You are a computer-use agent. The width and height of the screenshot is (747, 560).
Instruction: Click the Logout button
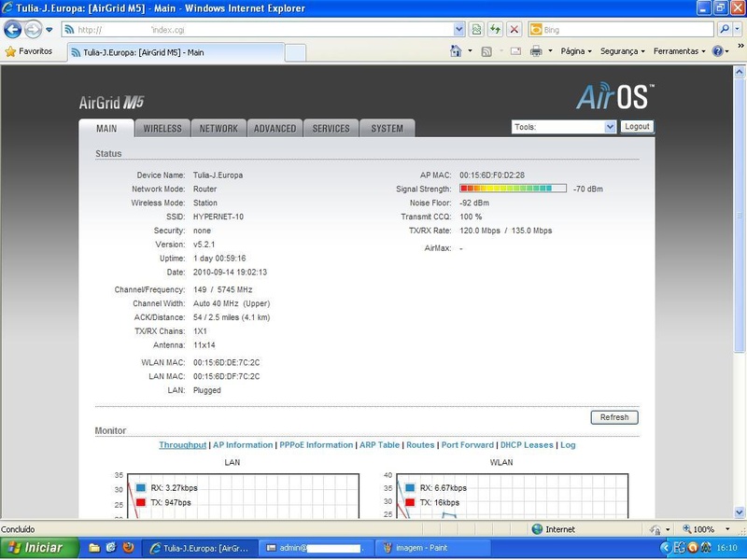(x=637, y=127)
